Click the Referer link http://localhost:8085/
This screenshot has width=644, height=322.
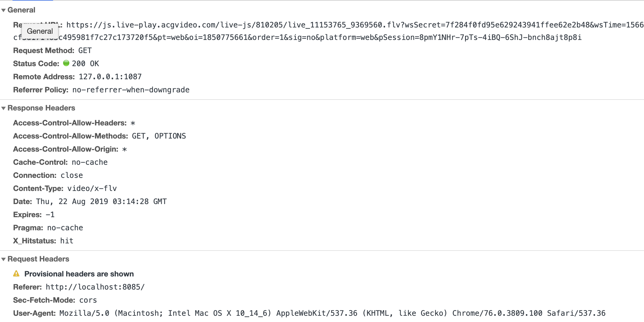click(94, 287)
